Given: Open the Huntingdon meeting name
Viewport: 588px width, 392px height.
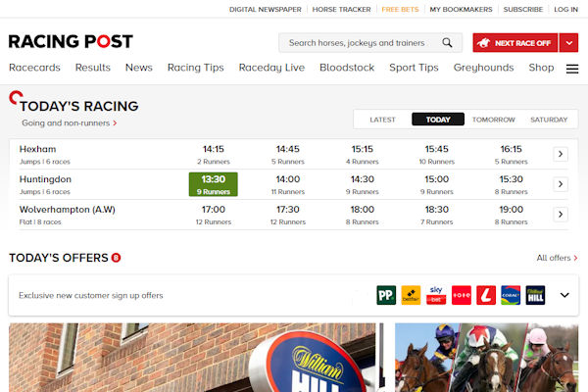Looking at the screenshot, I should [x=45, y=179].
